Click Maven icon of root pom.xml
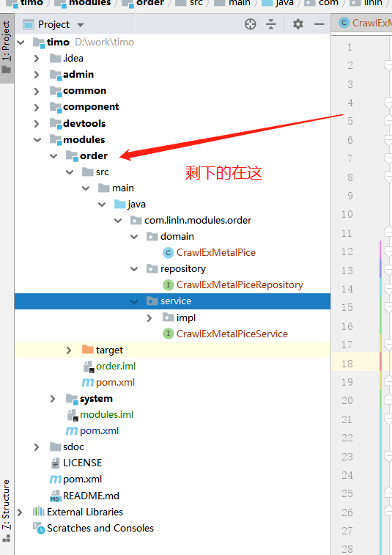 click(55, 479)
